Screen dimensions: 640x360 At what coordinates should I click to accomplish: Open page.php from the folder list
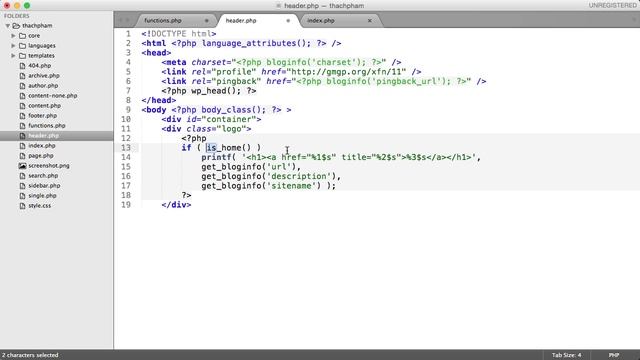[41, 156]
